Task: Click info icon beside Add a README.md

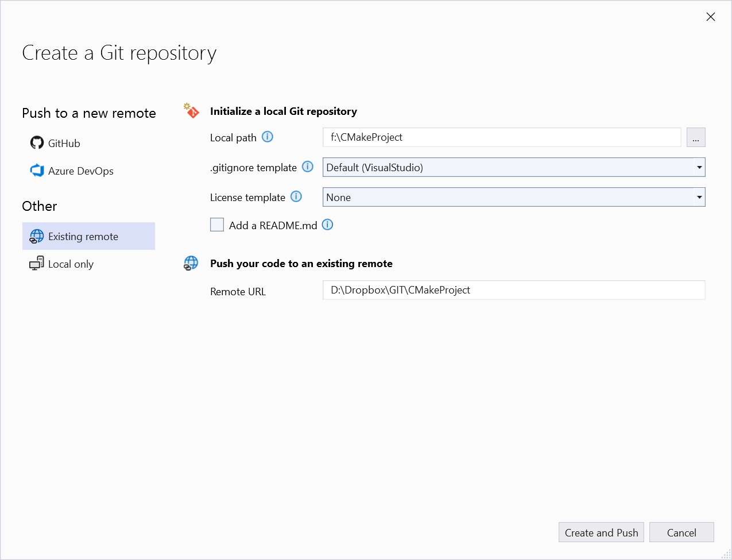Action: coord(327,225)
